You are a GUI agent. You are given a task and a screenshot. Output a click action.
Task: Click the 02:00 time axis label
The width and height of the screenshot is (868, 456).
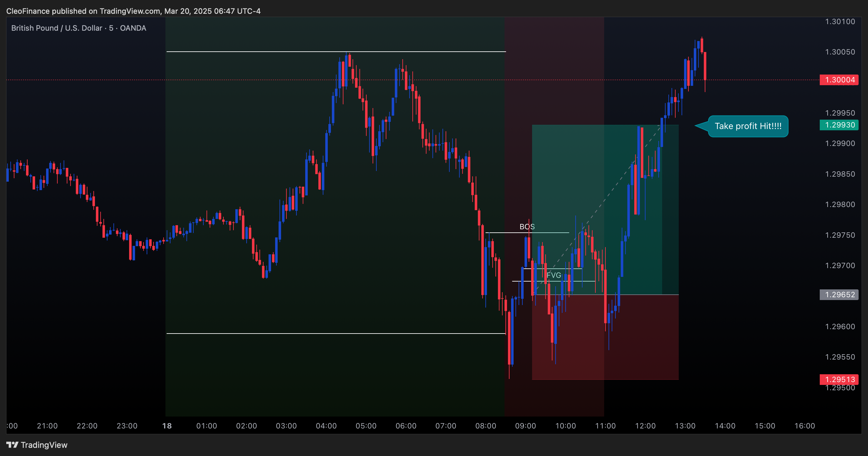tap(246, 426)
